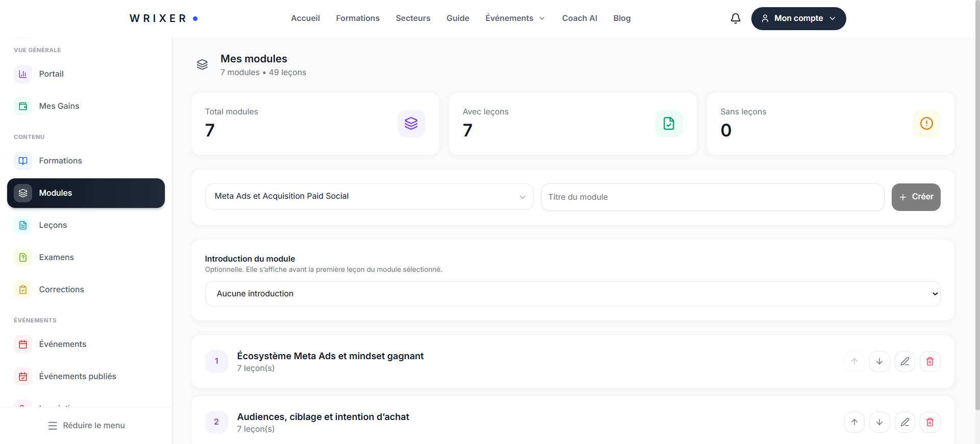Image resolution: width=980 pixels, height=444 pixels.
Task: Move Écosystème Meta Ads module down
Action: click(879, 361)
